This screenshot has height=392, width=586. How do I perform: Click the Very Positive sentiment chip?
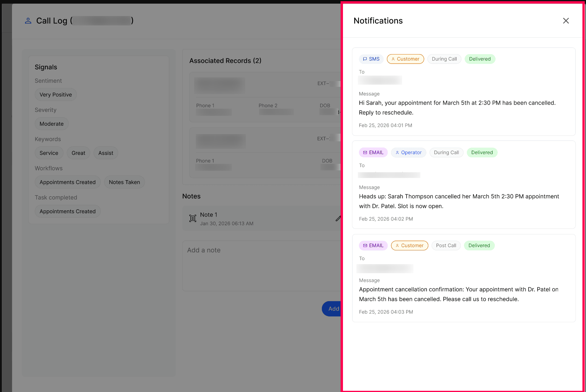click(56, 95)
